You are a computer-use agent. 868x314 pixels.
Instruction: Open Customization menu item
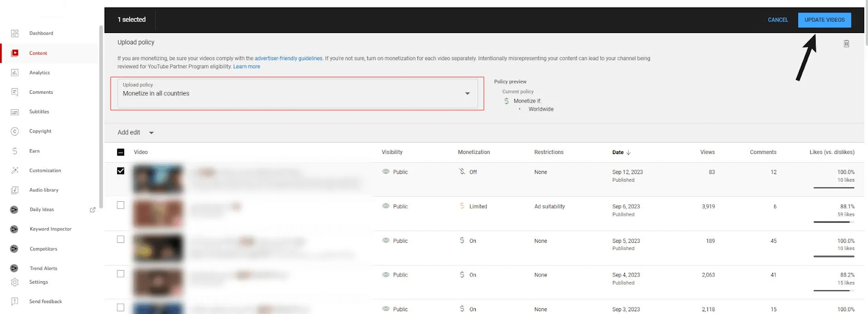pyautogui.click(x=45, y=171)
